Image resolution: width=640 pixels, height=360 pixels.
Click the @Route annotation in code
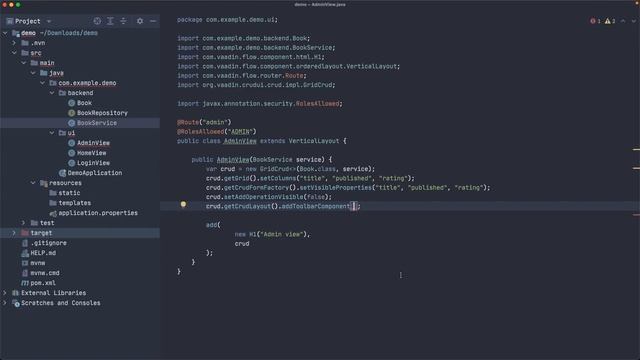(x=187, y=122)
